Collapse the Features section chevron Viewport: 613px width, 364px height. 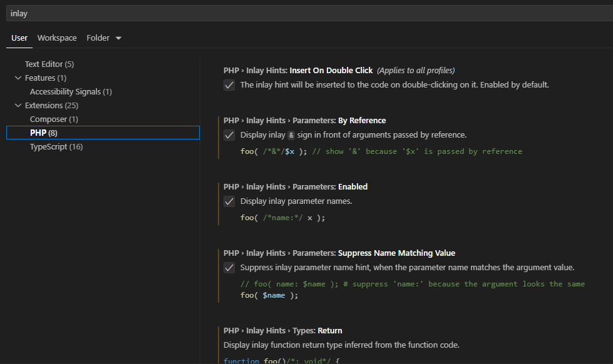point(18,78)
